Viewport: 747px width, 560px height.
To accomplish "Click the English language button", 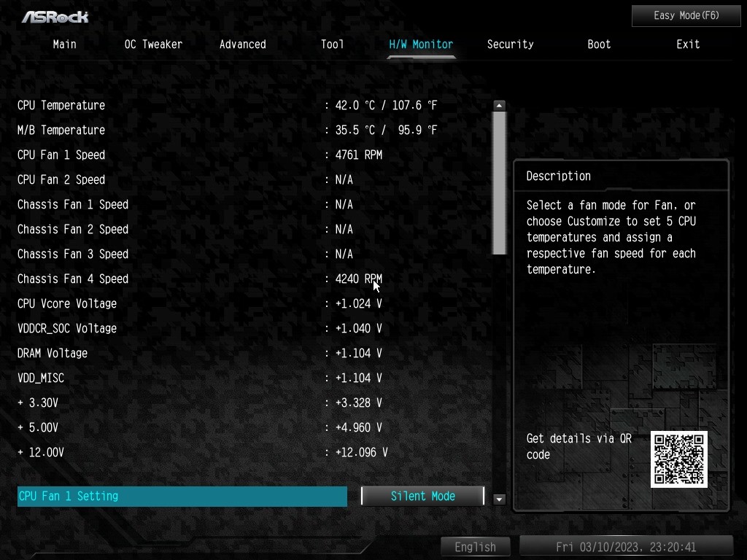I will pos(475,547).
